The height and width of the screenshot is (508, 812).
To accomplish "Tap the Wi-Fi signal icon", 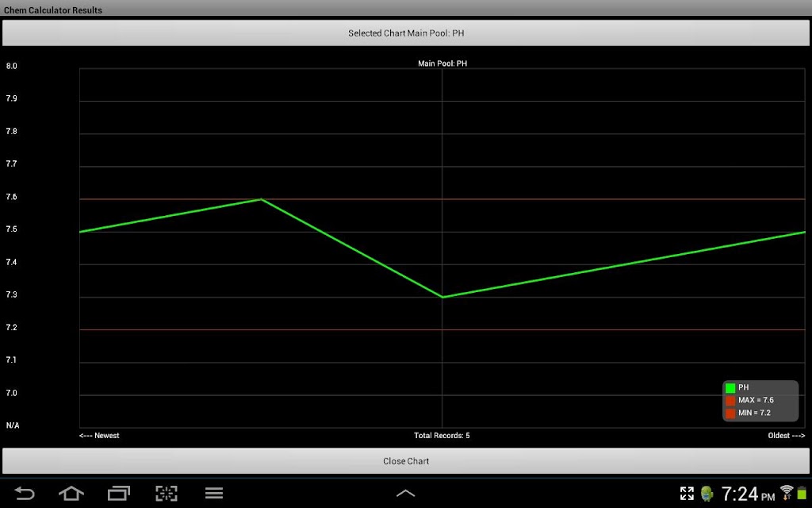I will click(x=787, y=492).
